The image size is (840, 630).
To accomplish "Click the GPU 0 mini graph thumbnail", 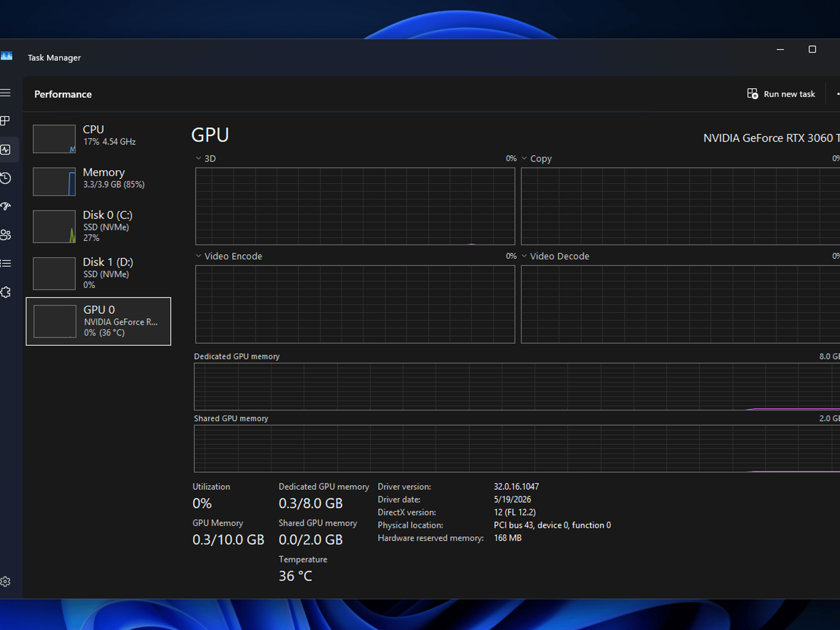I will point(55,321).
